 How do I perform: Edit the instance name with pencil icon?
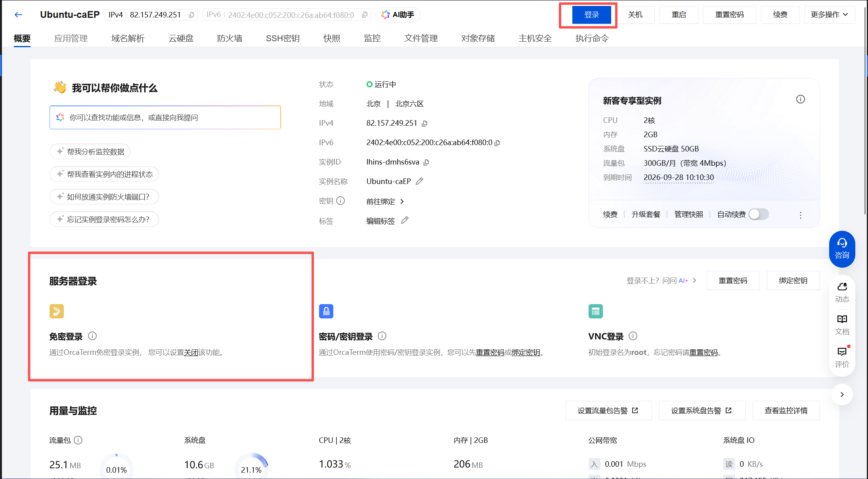tap(419, 181)
